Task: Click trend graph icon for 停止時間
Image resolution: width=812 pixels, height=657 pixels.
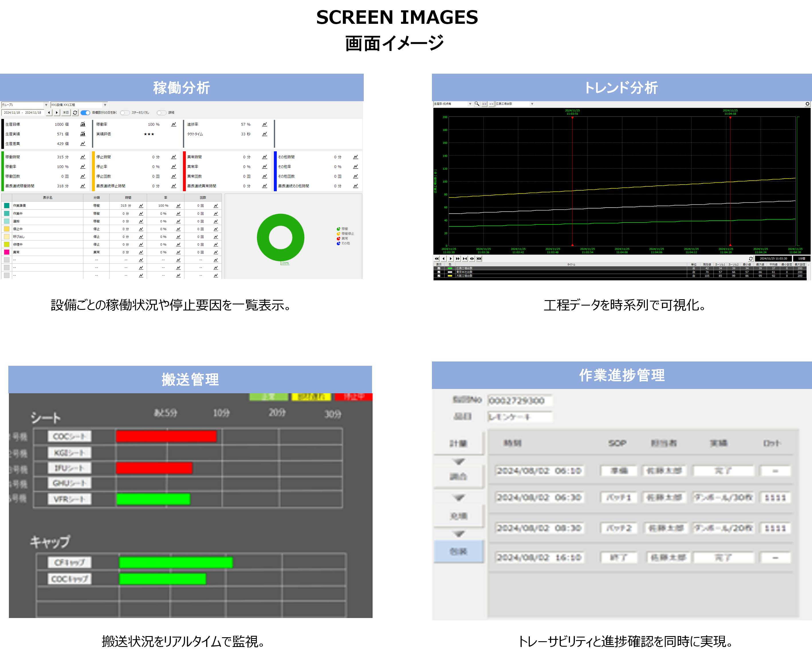Action: pyautogui.click(x=174, y=157)
